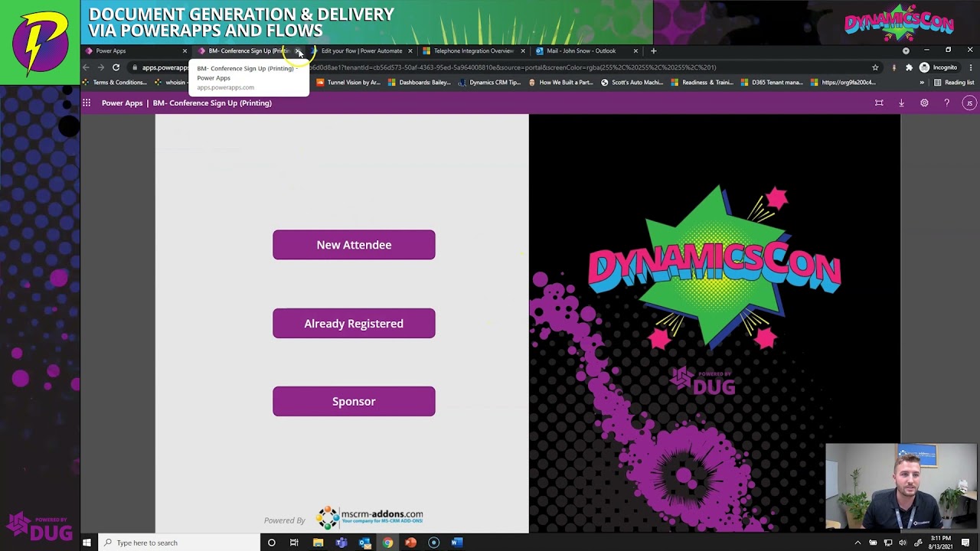This screenshot has height=551, width=980.
Task: Open Microsoft Teams from taskbar
Action: coord(341,543)
